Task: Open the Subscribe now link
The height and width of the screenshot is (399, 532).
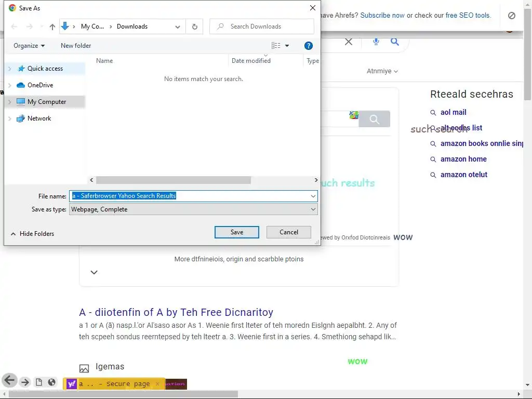Action: [x=382, y=15]
